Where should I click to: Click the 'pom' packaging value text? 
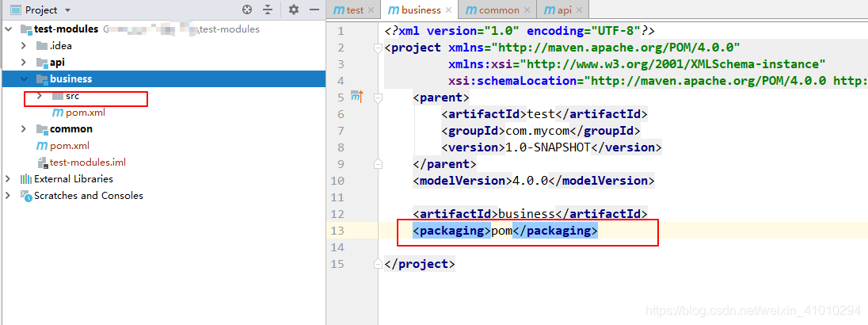501,231
